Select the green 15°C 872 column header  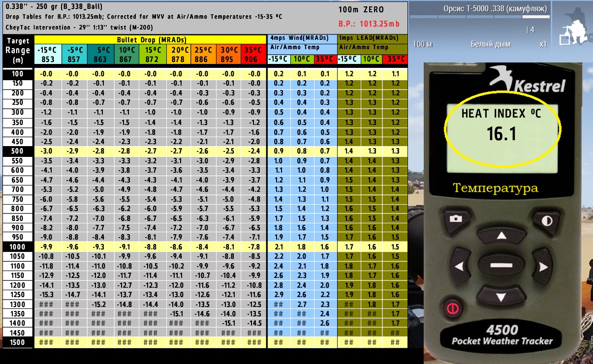coord(151,55)
